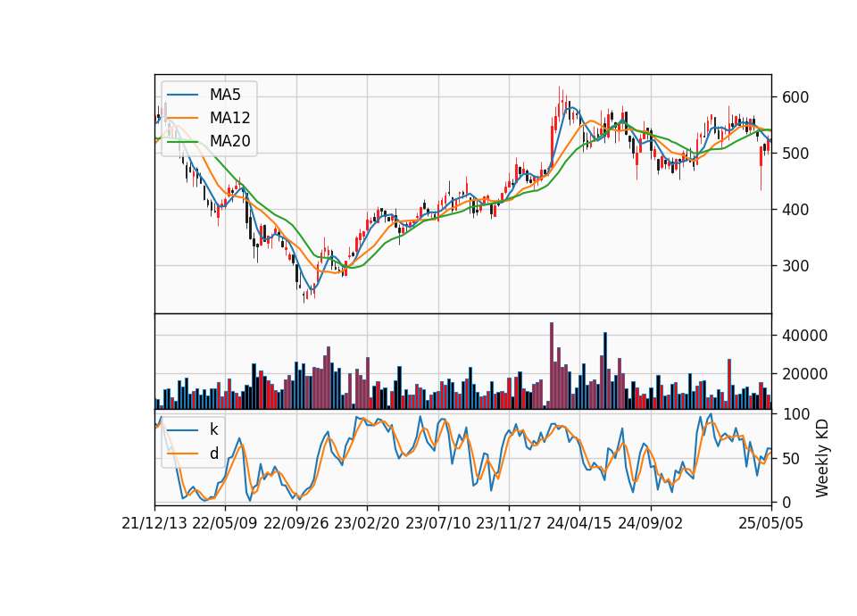Click the 50 KD axis label

pyautogui.click(x=791, y=459)
